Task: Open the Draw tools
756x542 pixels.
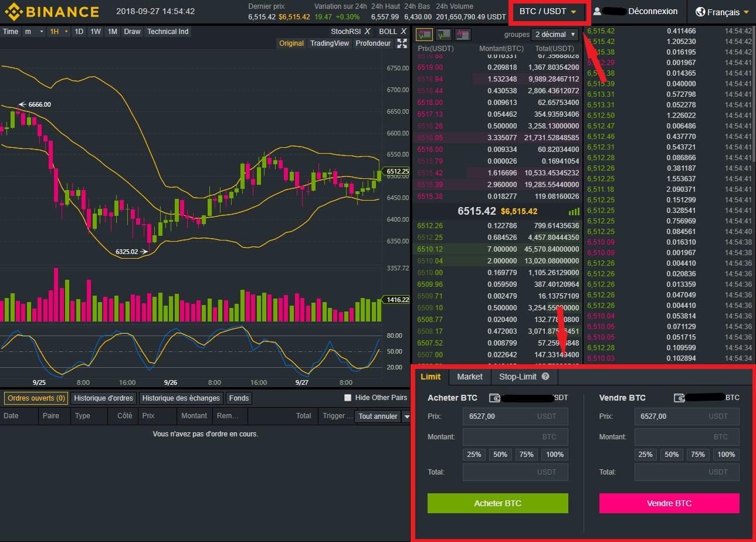Action: 132,31
